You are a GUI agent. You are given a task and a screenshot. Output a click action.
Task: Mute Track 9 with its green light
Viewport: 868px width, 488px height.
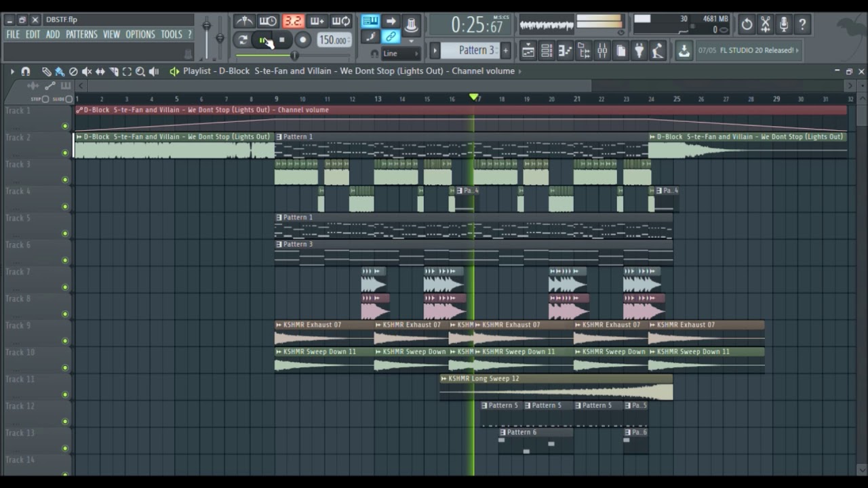(65, 341)
